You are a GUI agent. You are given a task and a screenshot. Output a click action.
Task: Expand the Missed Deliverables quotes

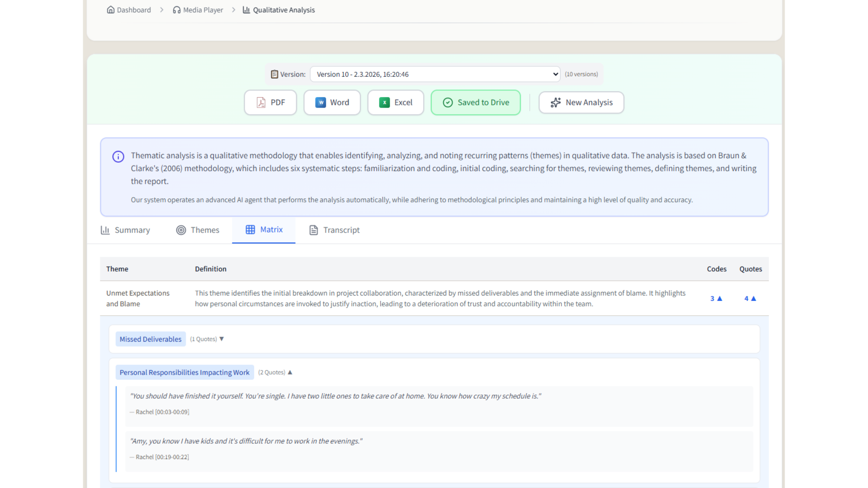pyautogui.click(x=222, y=338)
